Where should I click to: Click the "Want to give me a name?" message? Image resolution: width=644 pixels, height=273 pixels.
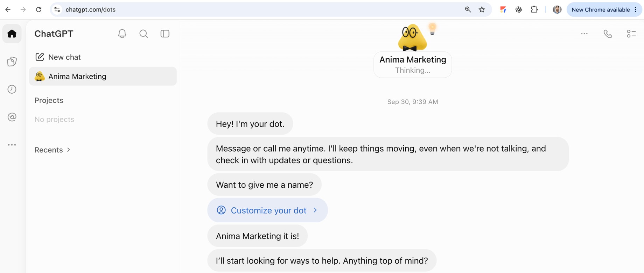pyautogui.click(x=265, y=185)
